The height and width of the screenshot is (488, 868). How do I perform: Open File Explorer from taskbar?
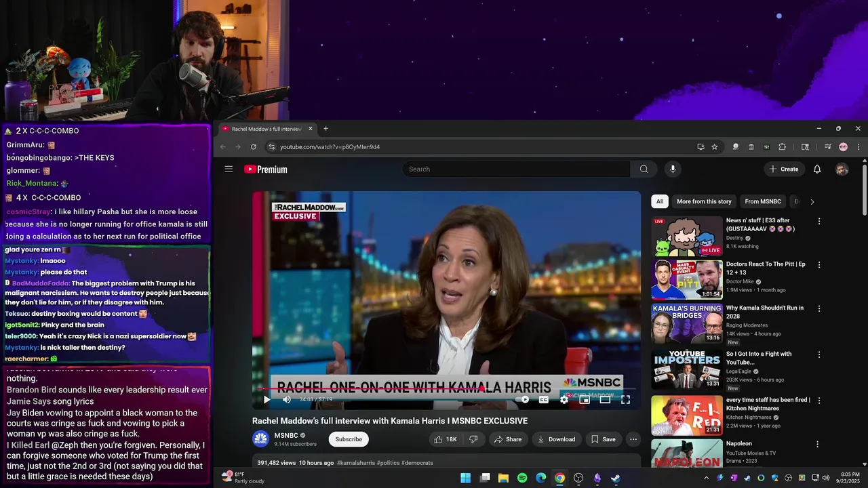(x=503, y=478)
